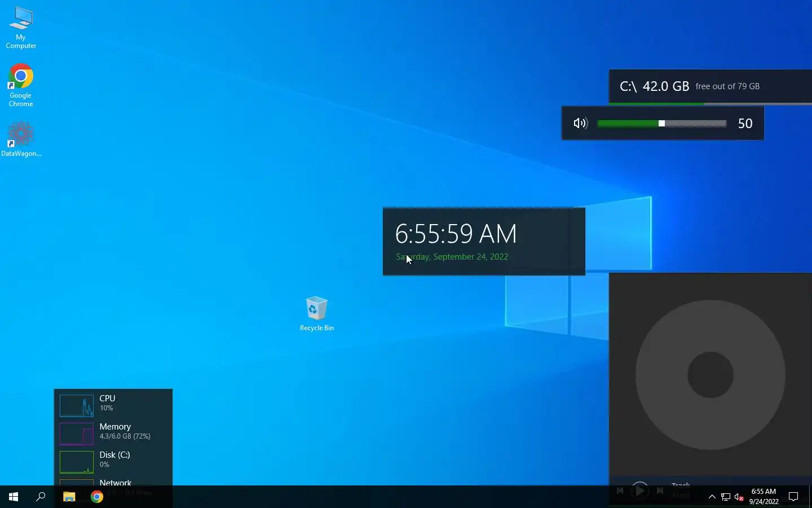Click the 4.3/6.0 GB (72%) memory value

tap(125, 436)
